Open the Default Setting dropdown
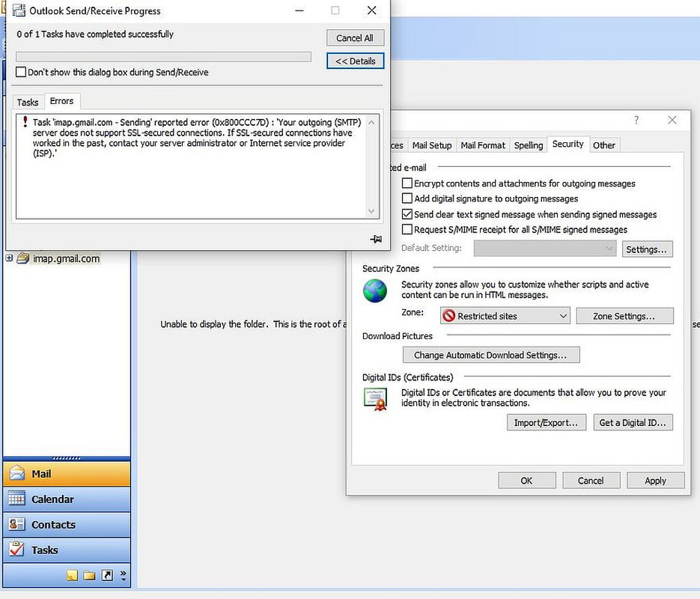Viewport: 700px width, 599px height. pos(544,248)
